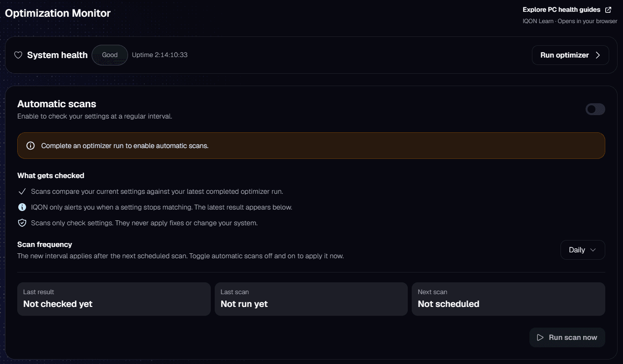623x364 pixels.
Task: Click 'Enable to check your settings' description text
Action: [x=95, y=117]
